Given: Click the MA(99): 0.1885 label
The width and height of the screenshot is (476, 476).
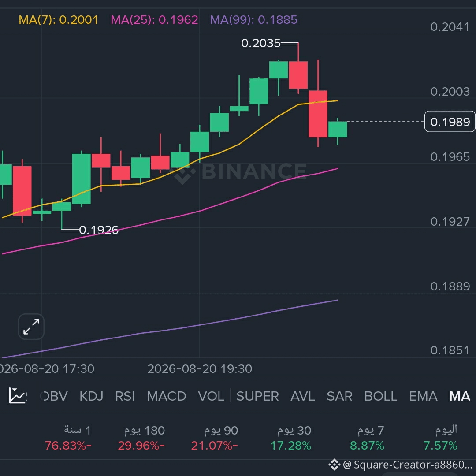Looking at the screenshot, I should [254, 20].
